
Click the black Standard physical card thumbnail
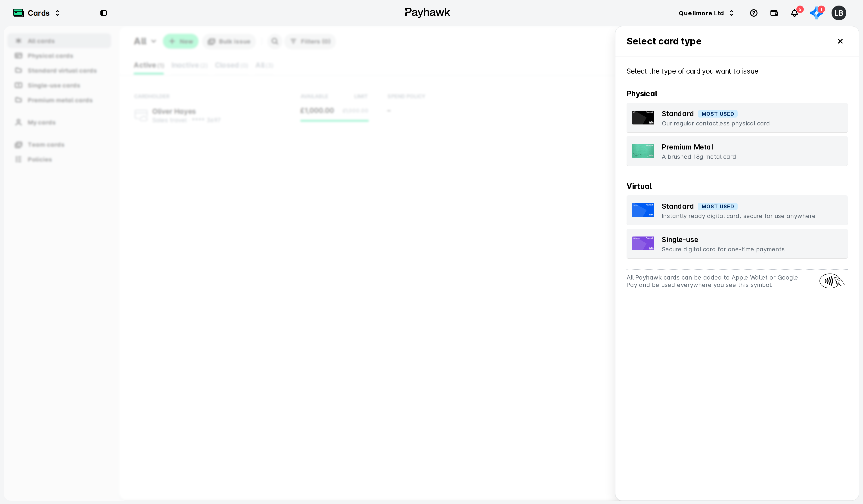(643, 118)
